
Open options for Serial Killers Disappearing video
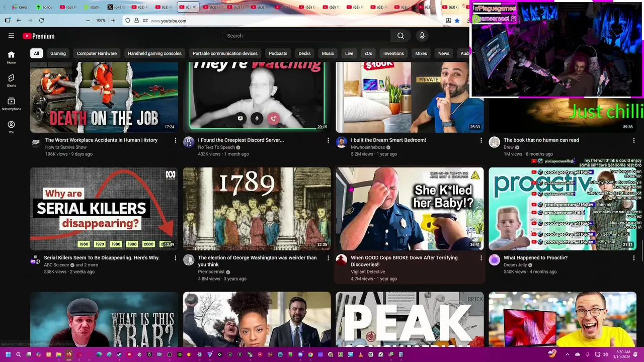click(x=176, y=258)
